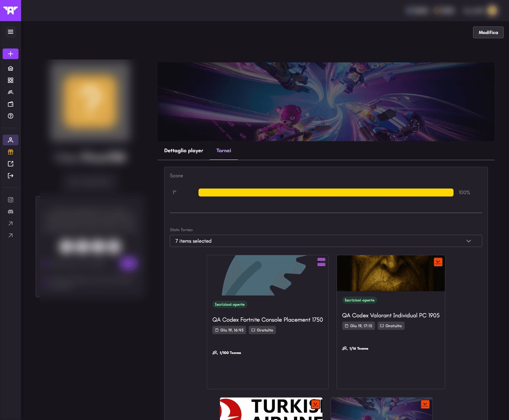The height and width of the screenshot is (420, 509).
Task: Open help via the question mark icon
Action: (x=11, y=116)
